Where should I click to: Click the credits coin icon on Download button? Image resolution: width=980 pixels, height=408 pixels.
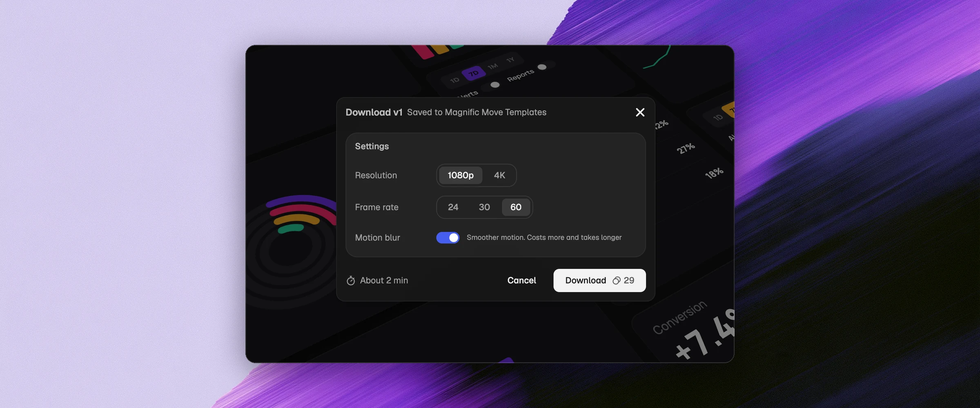[x=617, y=281]
